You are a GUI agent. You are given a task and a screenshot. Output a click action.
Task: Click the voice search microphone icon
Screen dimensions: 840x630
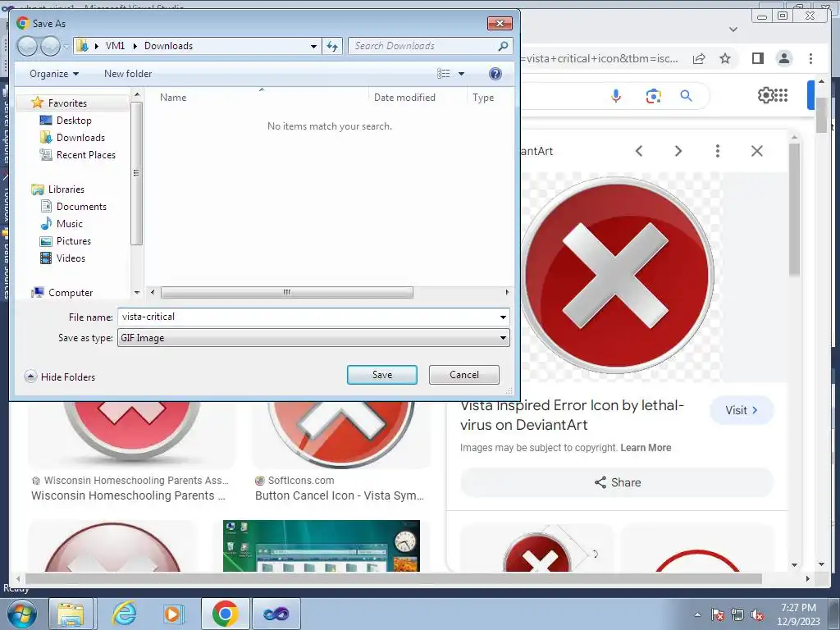tap(616, 96)
